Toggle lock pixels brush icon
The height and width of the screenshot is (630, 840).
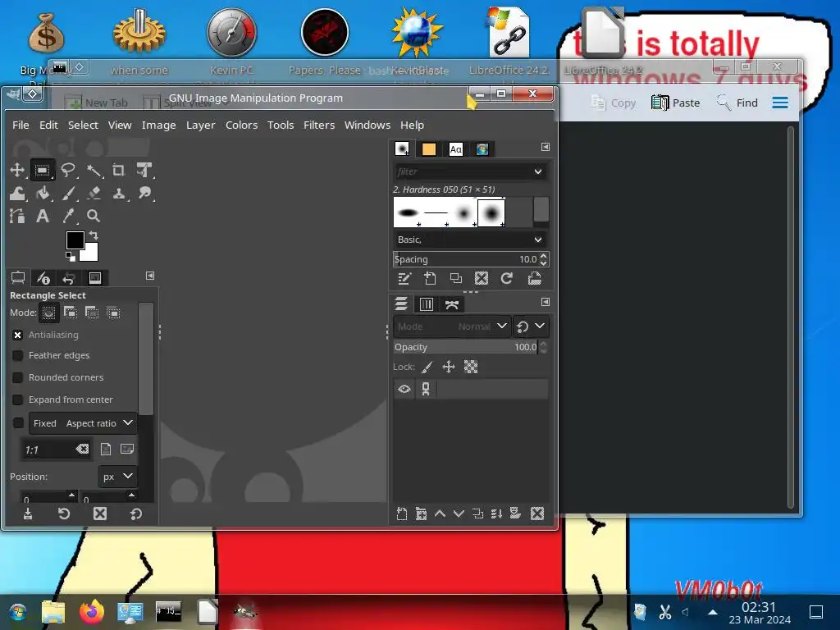click(x=427, y=367)
